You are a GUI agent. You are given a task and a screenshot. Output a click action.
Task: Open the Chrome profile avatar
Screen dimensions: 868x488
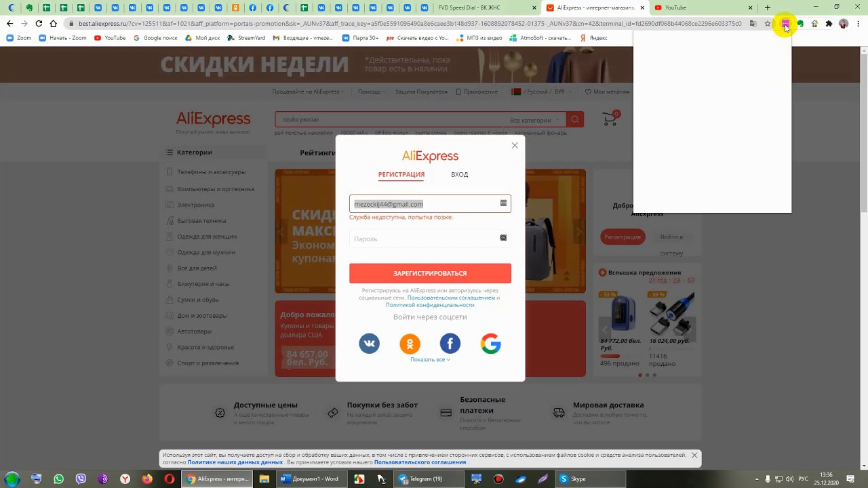coord(844,24)
